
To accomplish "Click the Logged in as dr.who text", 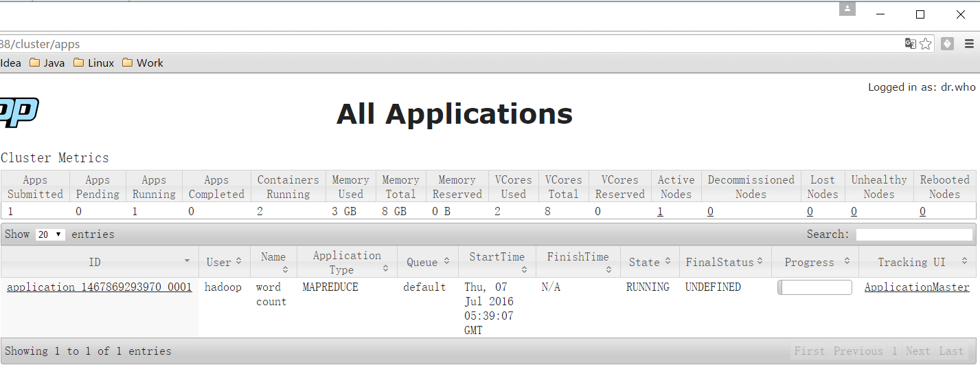I will click(x=922, y=87).
